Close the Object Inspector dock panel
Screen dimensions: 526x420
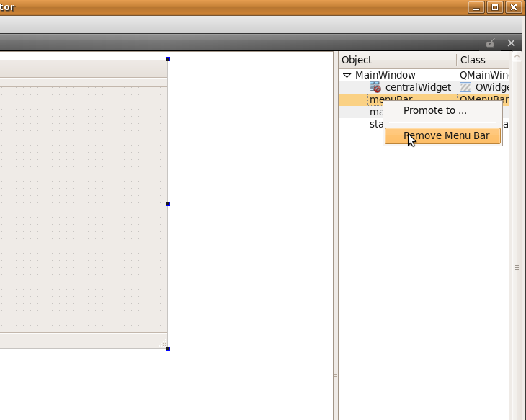tap(512, 43)
